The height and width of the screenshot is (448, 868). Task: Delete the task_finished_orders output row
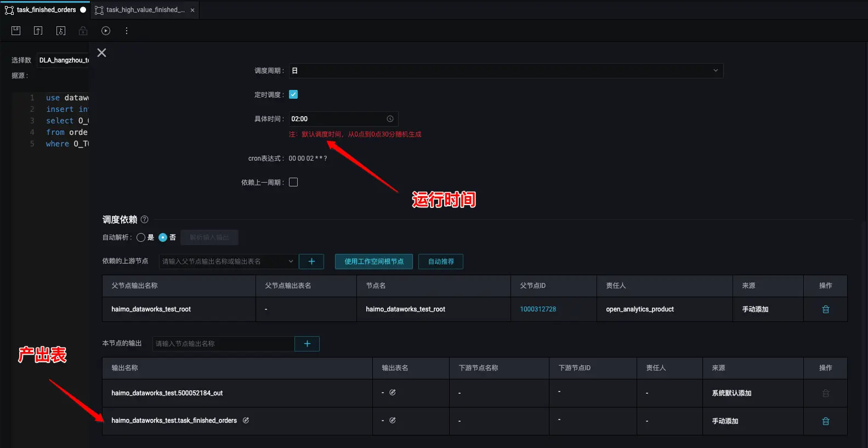(826, 421)
